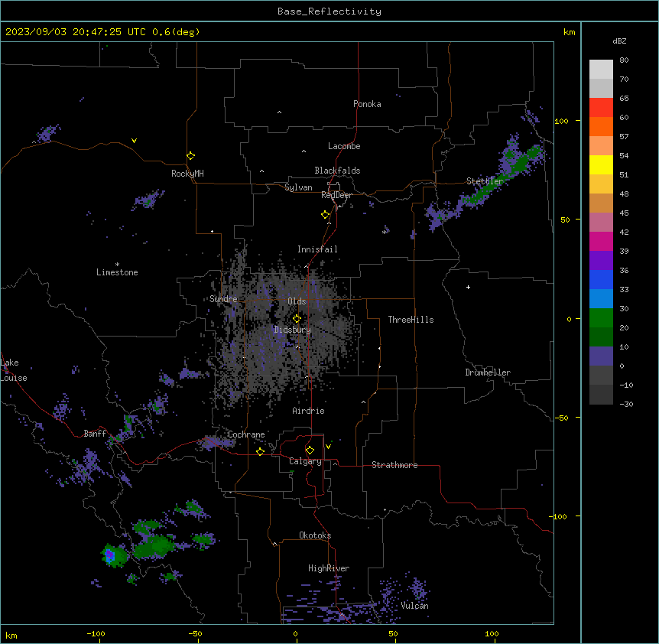The width and height of the screenshot is (659, 644).
Task: Click the 100 km tick on the right axis
Action: click(x=561, y=121)
